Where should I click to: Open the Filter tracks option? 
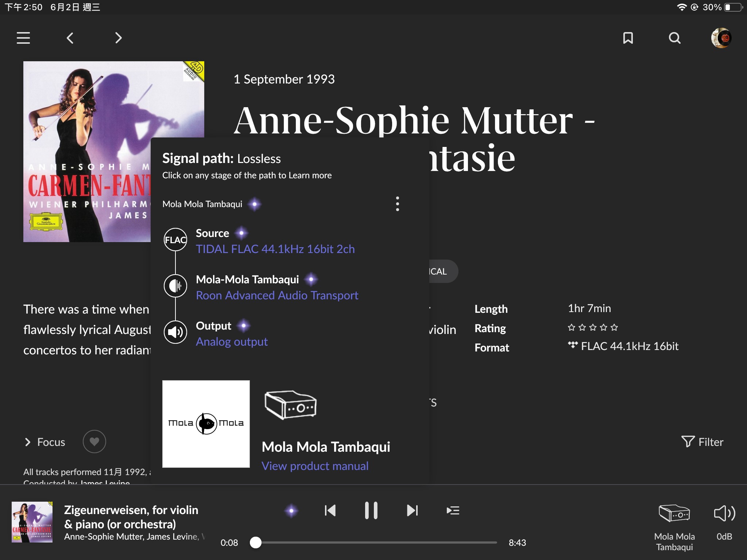coord(703,442)
